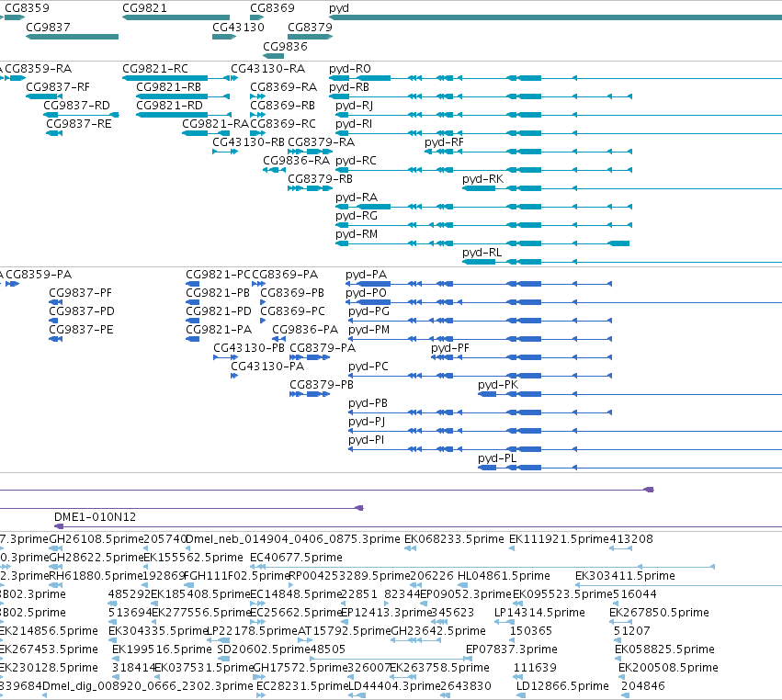The height and width of the screenshot is (700, 782).
Task: Select protein pyd-PJ label
Action: tap(367, 422)
